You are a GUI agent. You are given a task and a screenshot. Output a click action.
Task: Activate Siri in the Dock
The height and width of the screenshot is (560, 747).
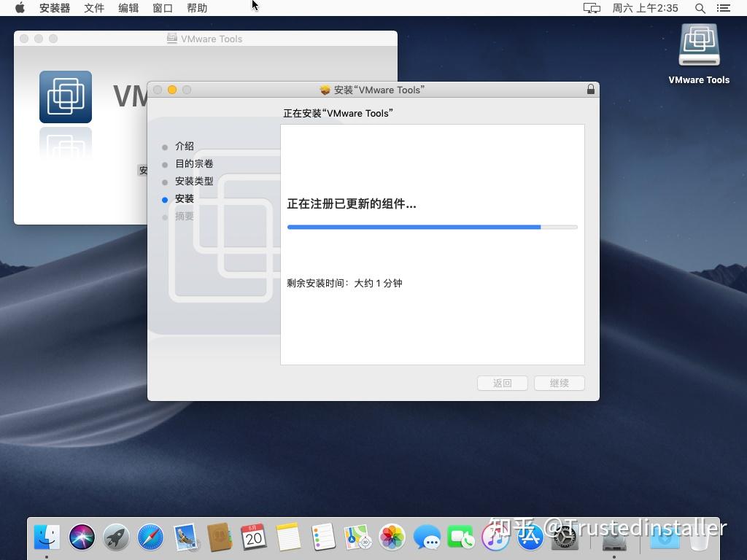(x=82, y=536)
